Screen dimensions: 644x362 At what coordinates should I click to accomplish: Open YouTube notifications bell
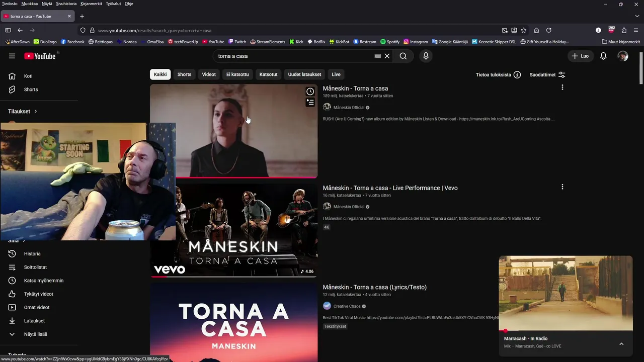[603, 56]
